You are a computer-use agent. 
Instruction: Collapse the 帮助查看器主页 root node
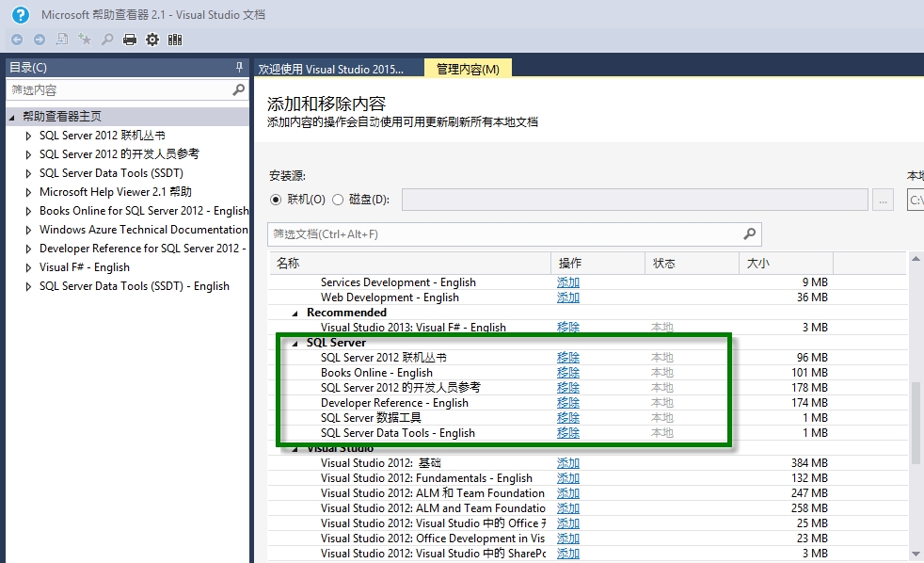(12, 117)
